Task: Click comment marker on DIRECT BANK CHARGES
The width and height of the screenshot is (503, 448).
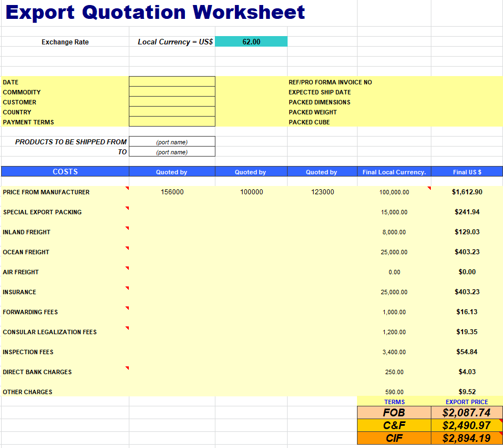Action: (127, 368)
